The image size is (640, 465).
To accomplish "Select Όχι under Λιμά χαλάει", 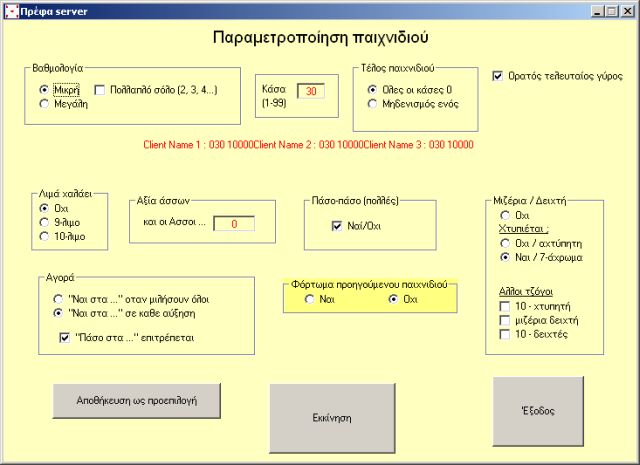I will (x=44, y=208).
